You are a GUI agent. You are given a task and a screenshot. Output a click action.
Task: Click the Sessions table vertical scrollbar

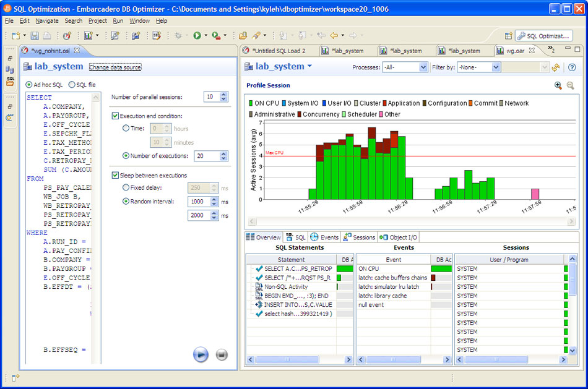573,304
